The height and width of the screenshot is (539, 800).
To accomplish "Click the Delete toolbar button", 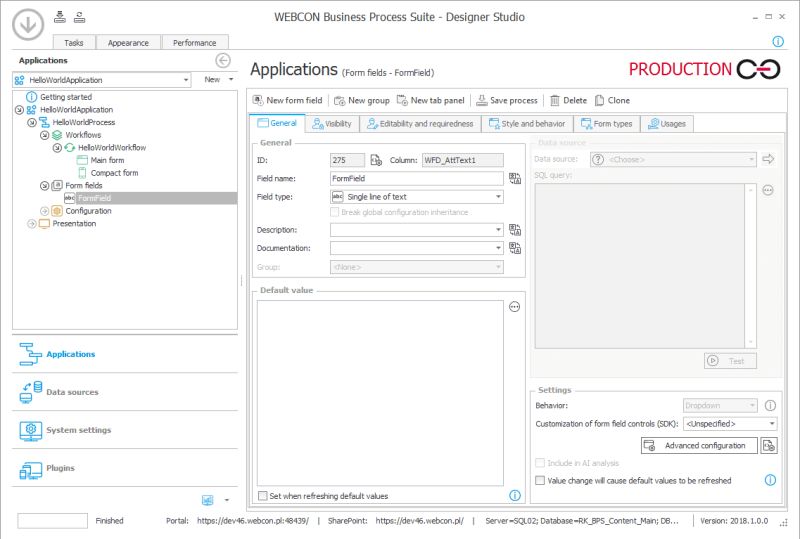I will click(x=568, y=100).
